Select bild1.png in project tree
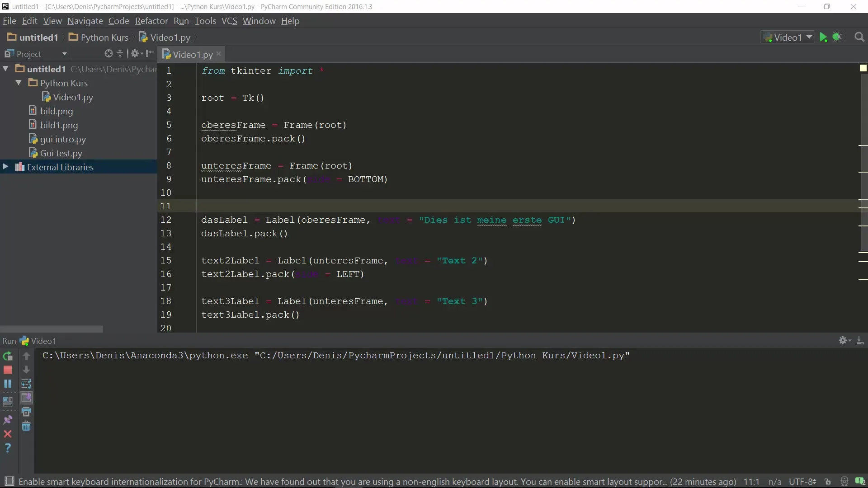 (54, 125)
